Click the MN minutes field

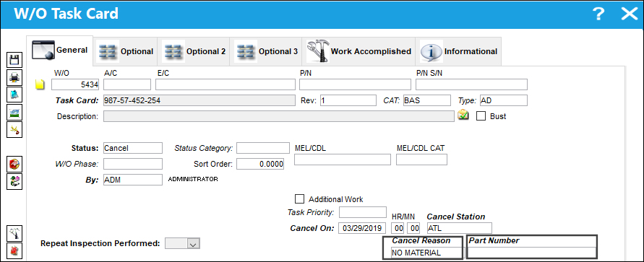pos(413,228)
